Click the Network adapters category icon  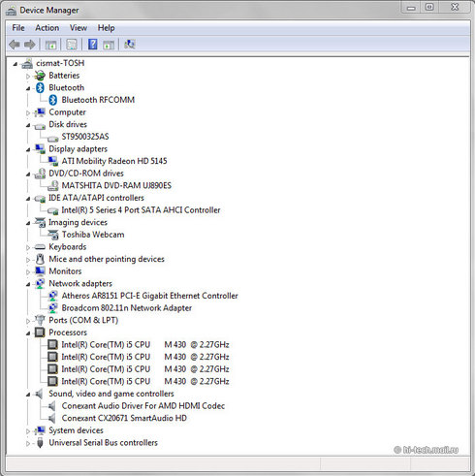(x=40, y=283)
